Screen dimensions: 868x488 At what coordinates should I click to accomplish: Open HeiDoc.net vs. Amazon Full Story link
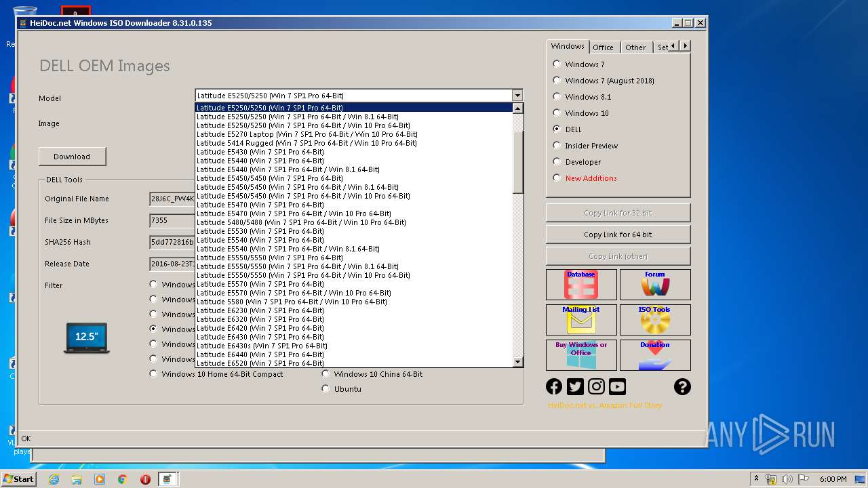[x=605, y=405]
